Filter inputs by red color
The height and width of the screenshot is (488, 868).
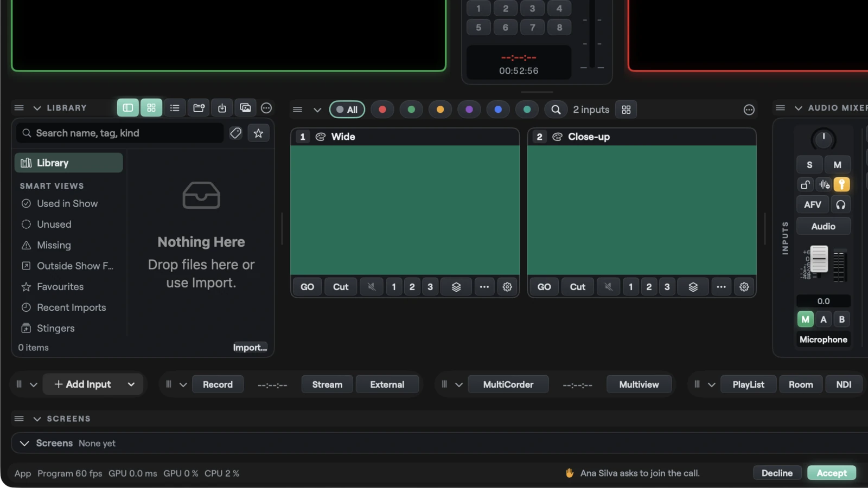coord(382,110)
